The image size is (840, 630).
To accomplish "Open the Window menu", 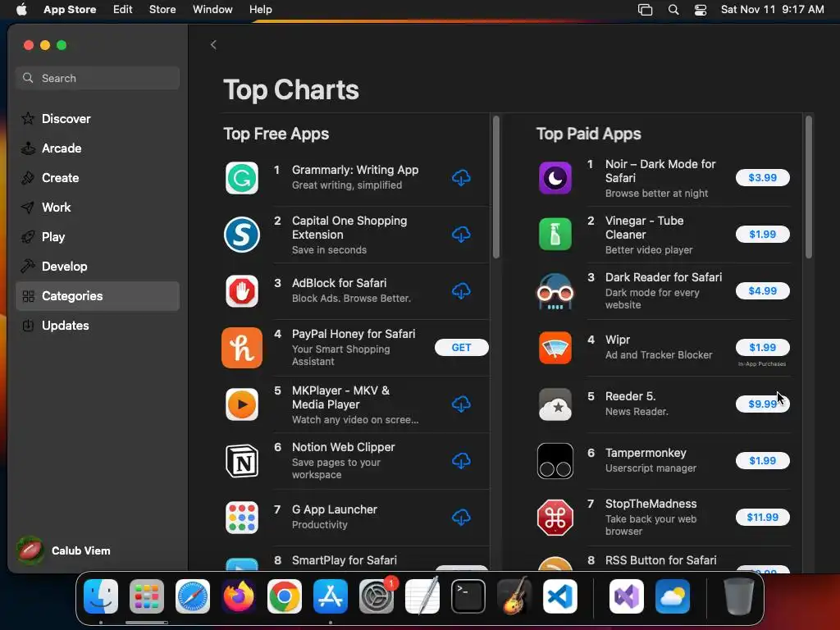I will pyautogui.click(x=212, y=10).
